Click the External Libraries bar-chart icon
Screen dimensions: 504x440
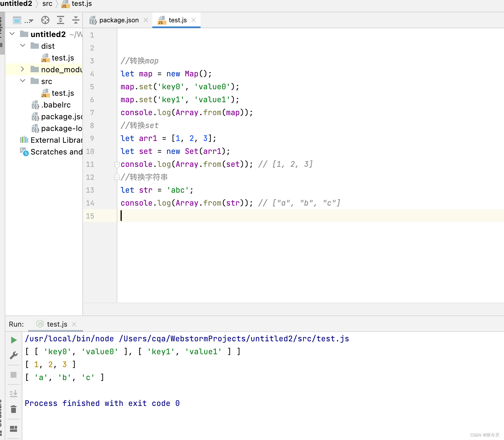coord(24,140)
